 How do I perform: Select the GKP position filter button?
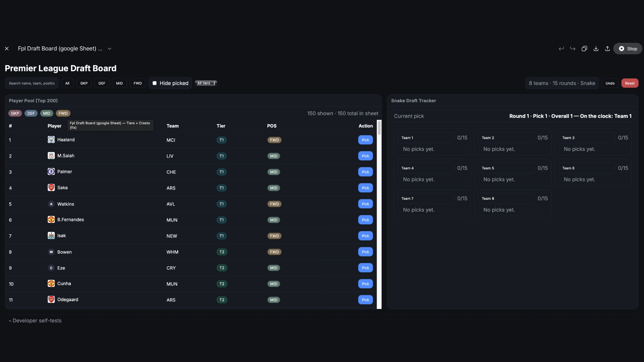(84, 83)
